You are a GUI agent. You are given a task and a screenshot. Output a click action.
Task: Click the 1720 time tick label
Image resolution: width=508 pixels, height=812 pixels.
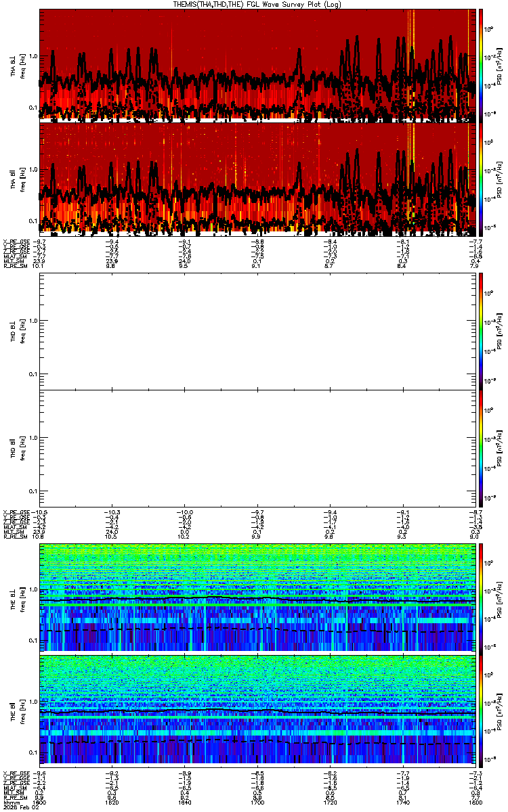(x=330, y=803)
